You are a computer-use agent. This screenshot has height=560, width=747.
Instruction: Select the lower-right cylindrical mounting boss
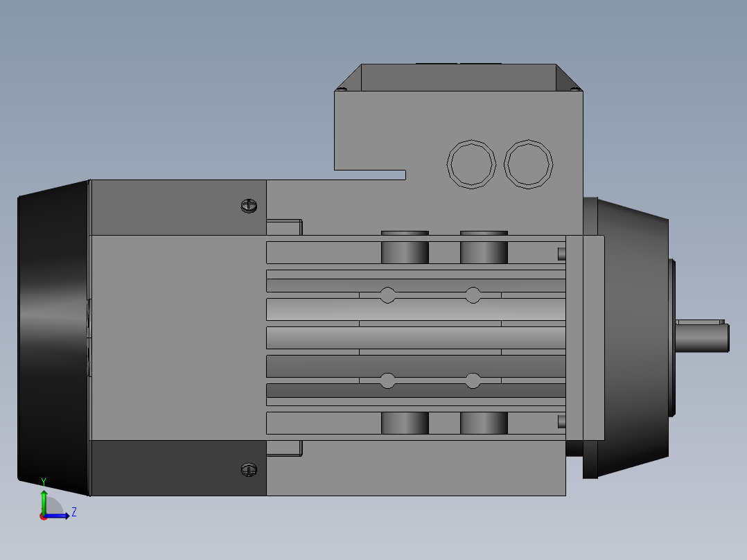484,423
